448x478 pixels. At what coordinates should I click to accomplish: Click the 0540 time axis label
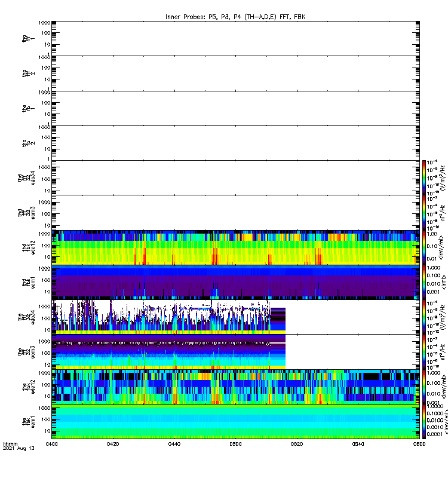click(358, 444)
